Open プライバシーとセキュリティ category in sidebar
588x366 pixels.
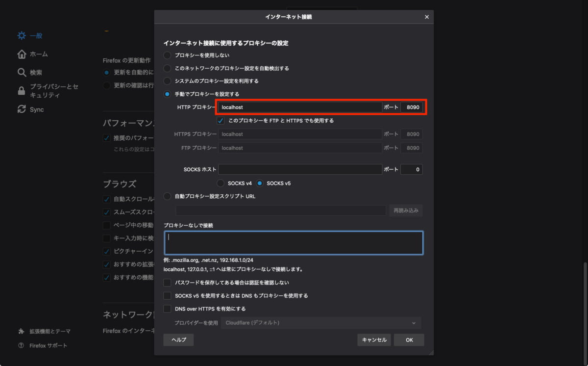[x=54, y=91]
